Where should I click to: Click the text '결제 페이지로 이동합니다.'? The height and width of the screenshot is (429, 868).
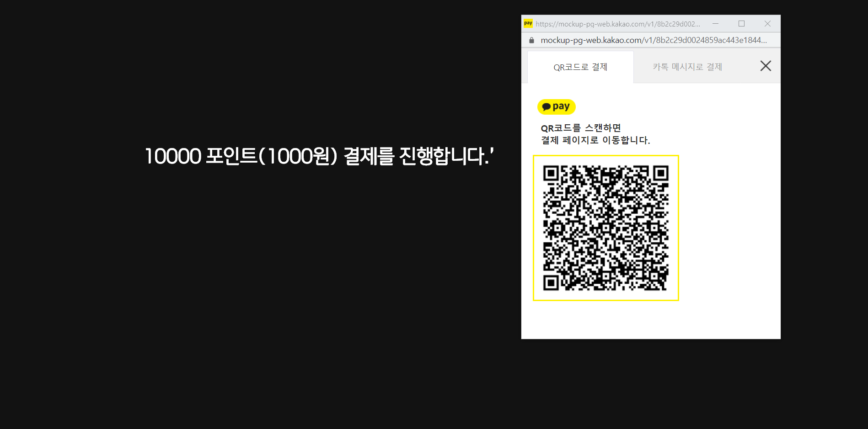tap(595, 140)
